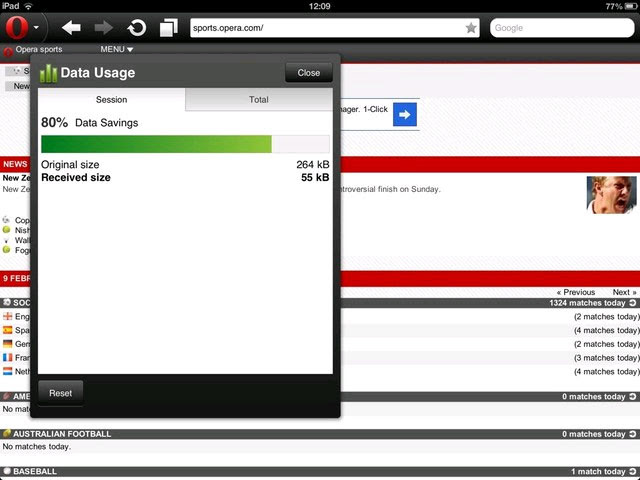Click the England flag icon

pos(7,316)
